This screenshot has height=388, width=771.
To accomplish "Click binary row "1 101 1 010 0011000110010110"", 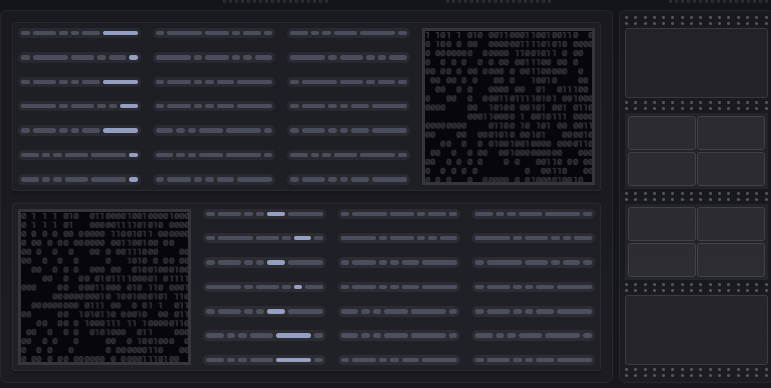I will click(508, 35).
